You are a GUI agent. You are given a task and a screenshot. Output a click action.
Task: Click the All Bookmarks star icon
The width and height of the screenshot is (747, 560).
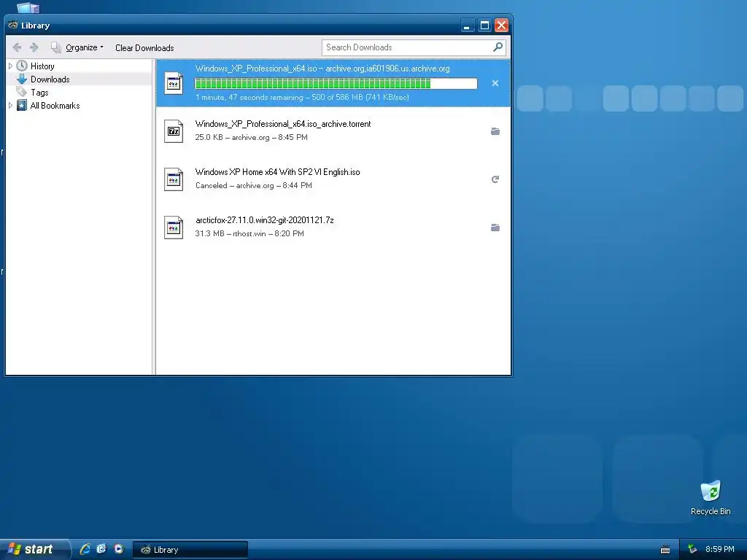point(22,105)
